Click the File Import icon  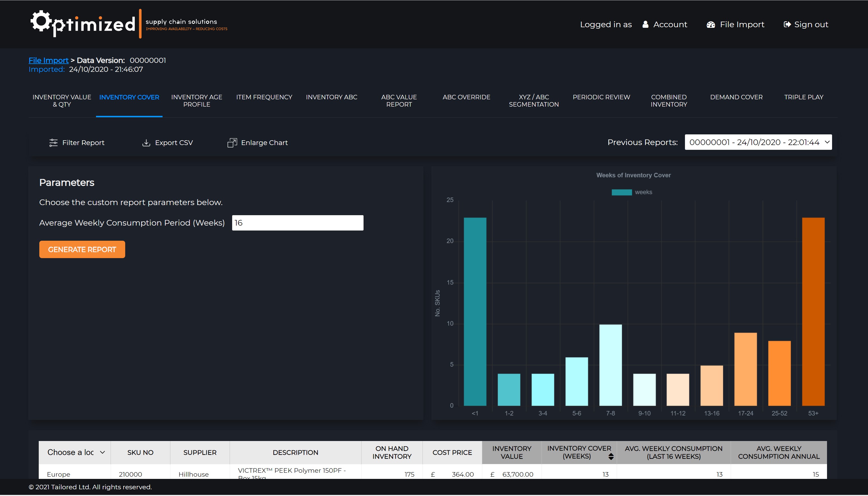click(x=711, y=24)
